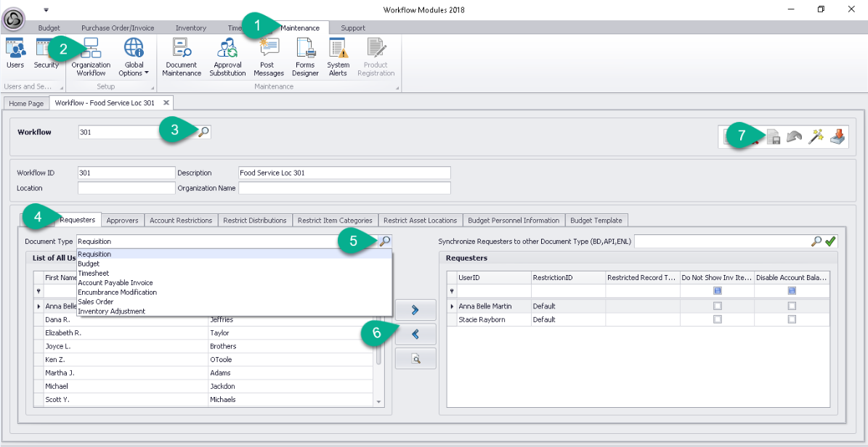Click the green checkmark synchronize icon

[830, 241]
